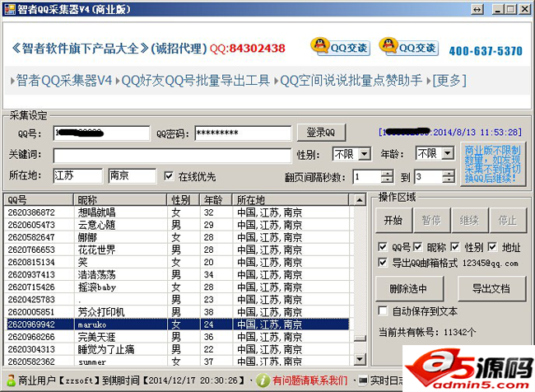Click the QQ号 input field
The width and height of the screenshot is (535, 392).
[101, 133]
